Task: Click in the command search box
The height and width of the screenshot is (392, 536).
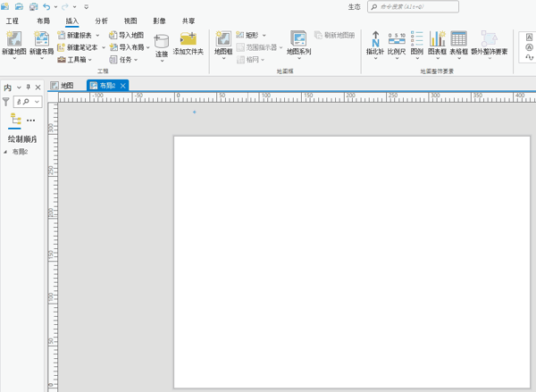Action: (x=413, y=7)
